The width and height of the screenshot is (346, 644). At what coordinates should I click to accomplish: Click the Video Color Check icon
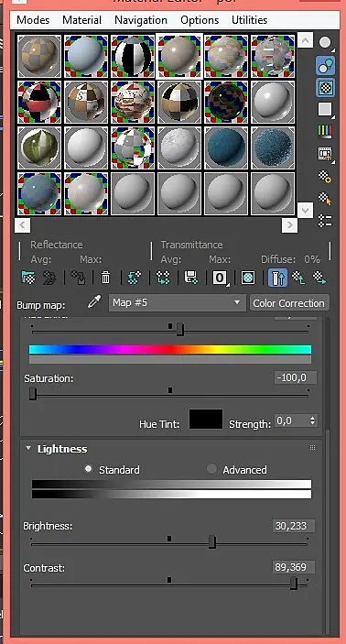click(325, 131)
